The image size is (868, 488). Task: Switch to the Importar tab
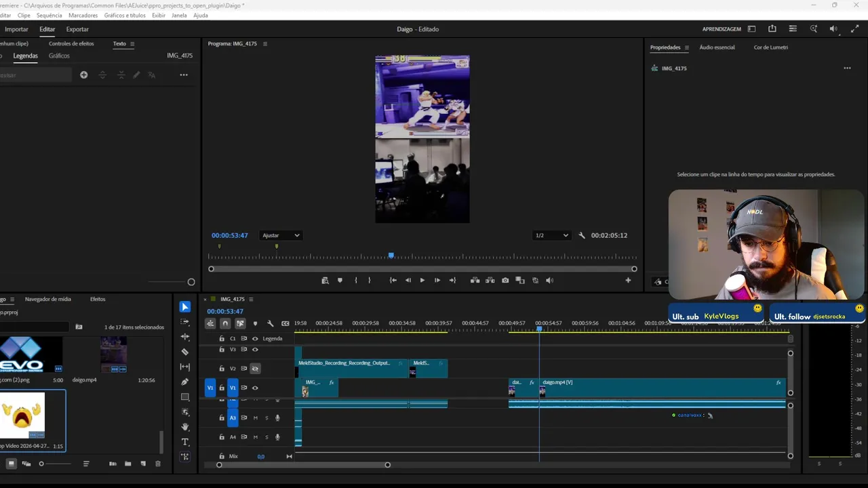(16, 29)
